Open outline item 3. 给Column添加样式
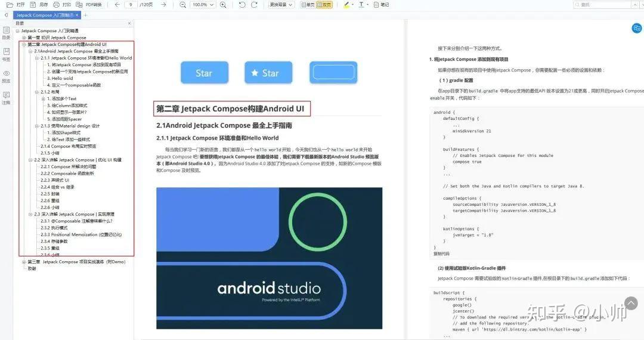This screenshot has width=644, height=340. coord(67,106)
